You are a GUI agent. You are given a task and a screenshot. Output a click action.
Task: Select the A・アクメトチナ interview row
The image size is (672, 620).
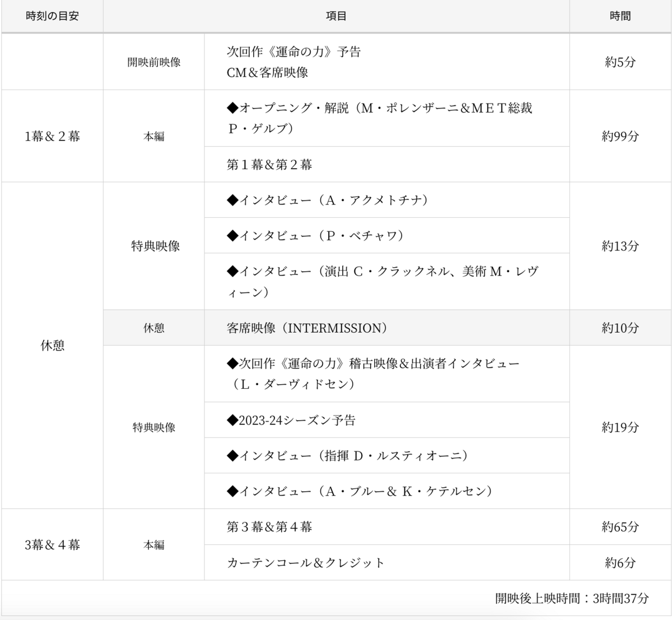click(386, 200)
